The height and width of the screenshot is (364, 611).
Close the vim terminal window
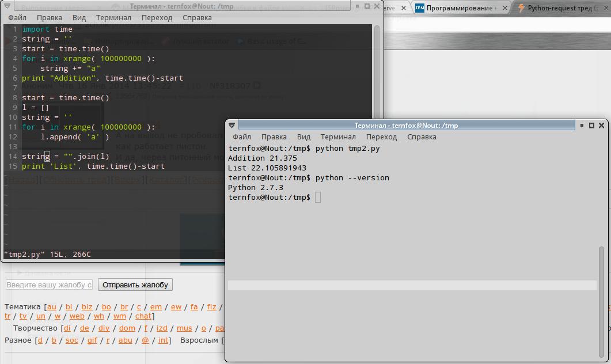point(377,6)
